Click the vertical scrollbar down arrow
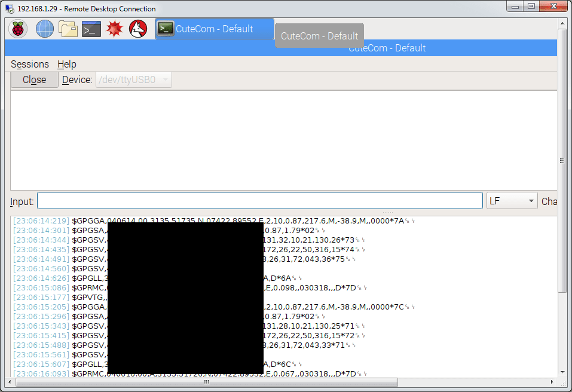The width and height of the screenshot is (572, 392). [x=562, y=372]
